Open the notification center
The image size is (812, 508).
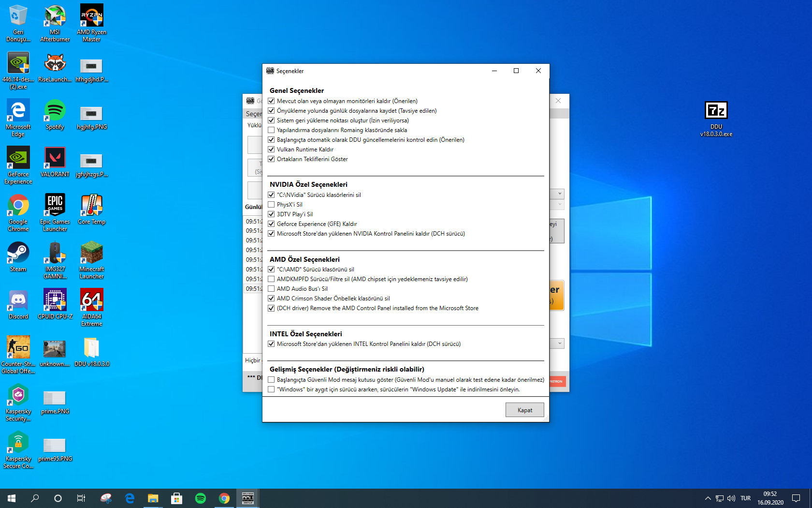pos(796,498)
